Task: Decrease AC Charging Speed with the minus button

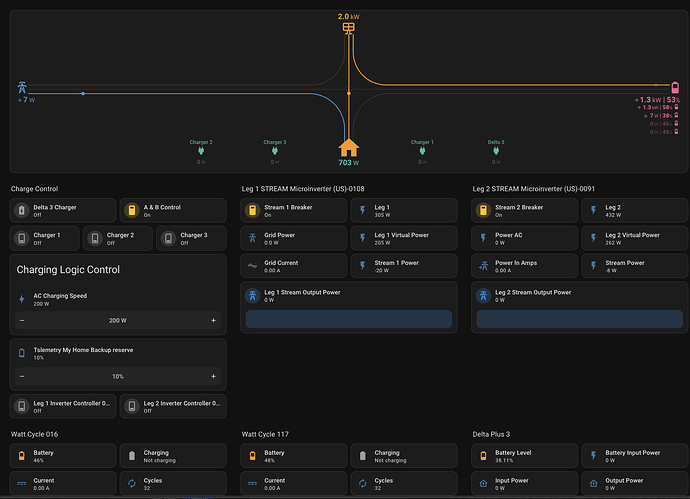Action: (22, 320)
